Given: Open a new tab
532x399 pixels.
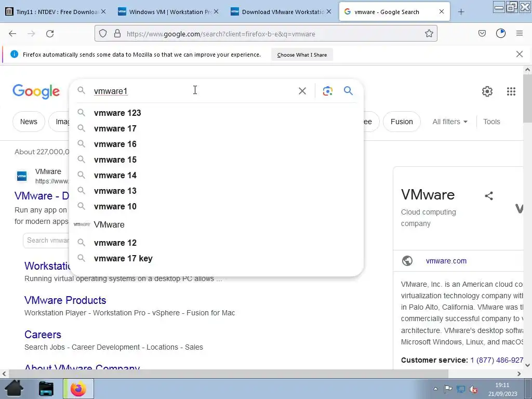Looking at the screenshot, I should [x=461, y=12].
